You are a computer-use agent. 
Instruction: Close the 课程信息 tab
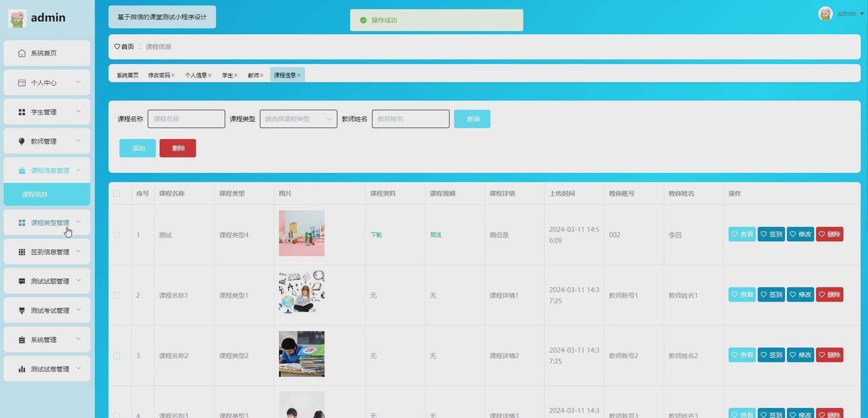[x=299, y=75]
